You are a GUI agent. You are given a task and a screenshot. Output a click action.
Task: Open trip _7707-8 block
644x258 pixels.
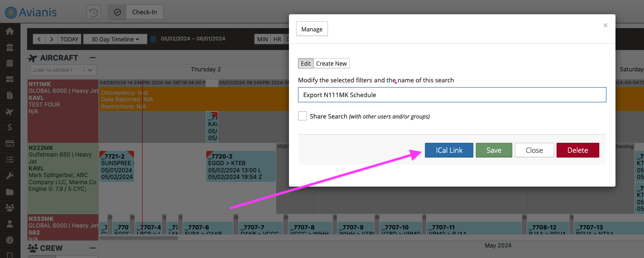(x=309, y=228)
